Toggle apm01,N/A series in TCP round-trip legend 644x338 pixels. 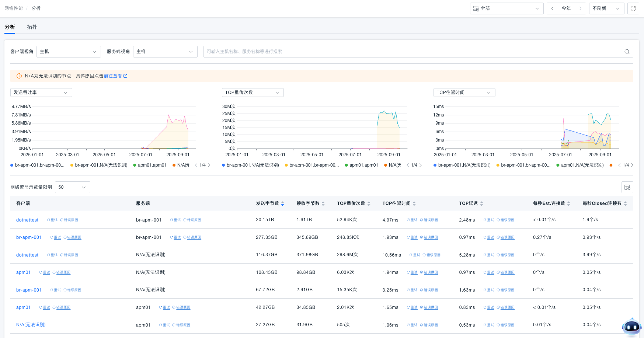pyautogui.click(x=582, y=165)
